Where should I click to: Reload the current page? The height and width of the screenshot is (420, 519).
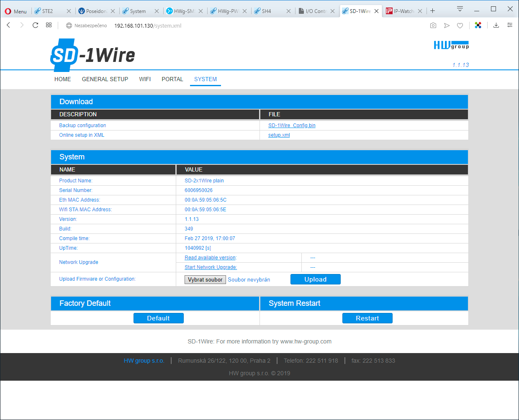[x=35, y=25]
